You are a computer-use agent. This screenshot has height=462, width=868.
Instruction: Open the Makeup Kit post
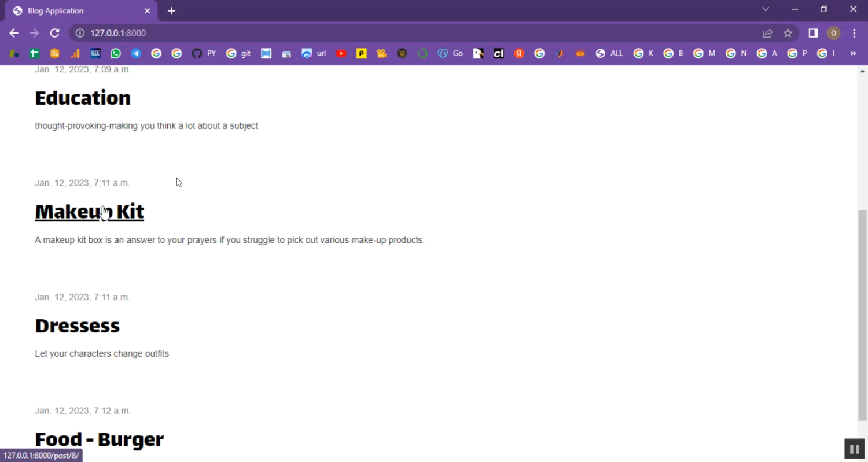pos(89,212)
